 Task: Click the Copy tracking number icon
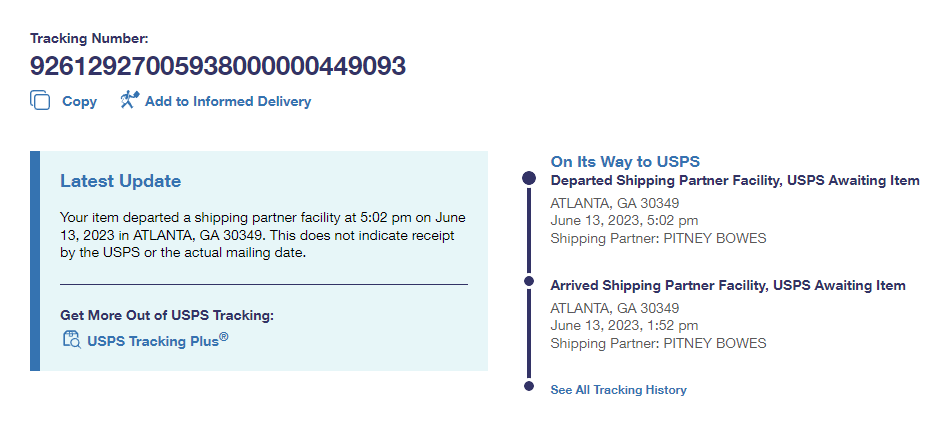click(x=40, y=101)
